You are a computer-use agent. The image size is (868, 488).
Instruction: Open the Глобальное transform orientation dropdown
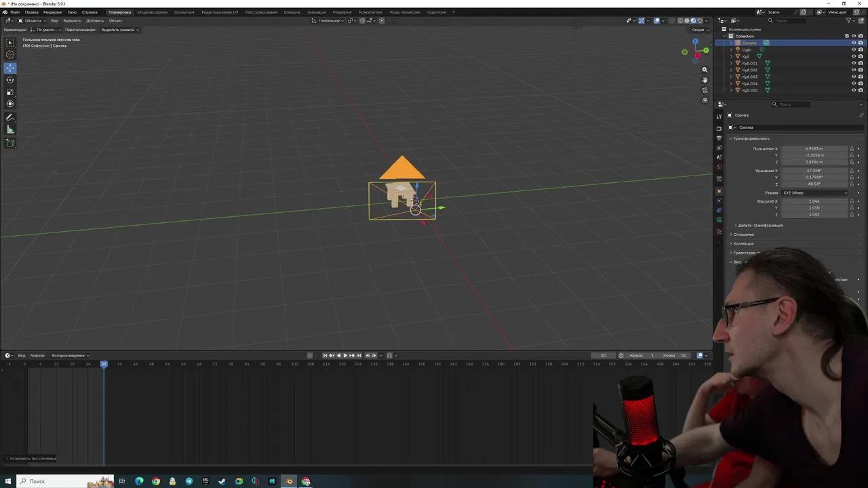328,20
